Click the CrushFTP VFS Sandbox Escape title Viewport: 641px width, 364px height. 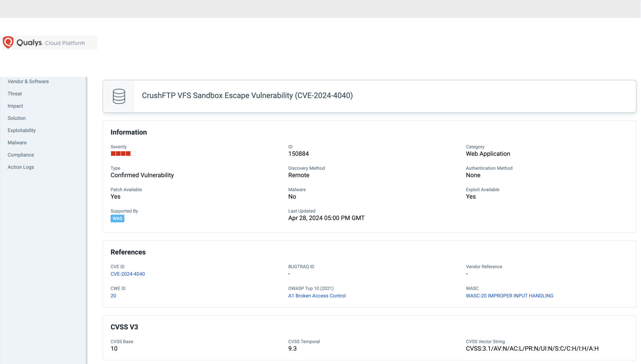247,96
